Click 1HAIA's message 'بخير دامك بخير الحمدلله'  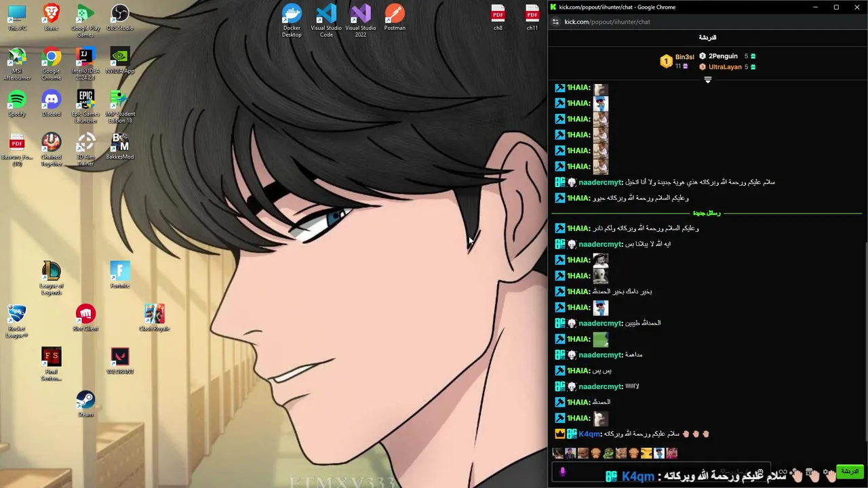(623, 291)
